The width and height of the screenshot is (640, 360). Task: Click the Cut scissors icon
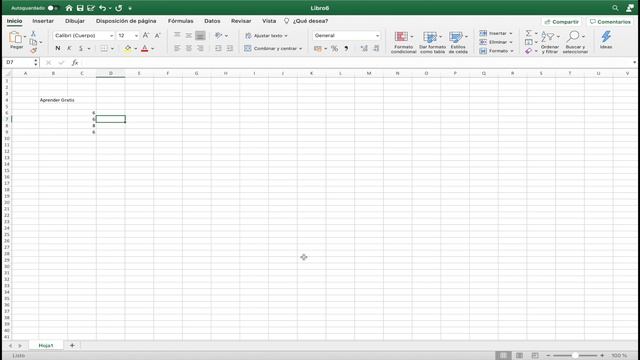click(x=33, y=33)
